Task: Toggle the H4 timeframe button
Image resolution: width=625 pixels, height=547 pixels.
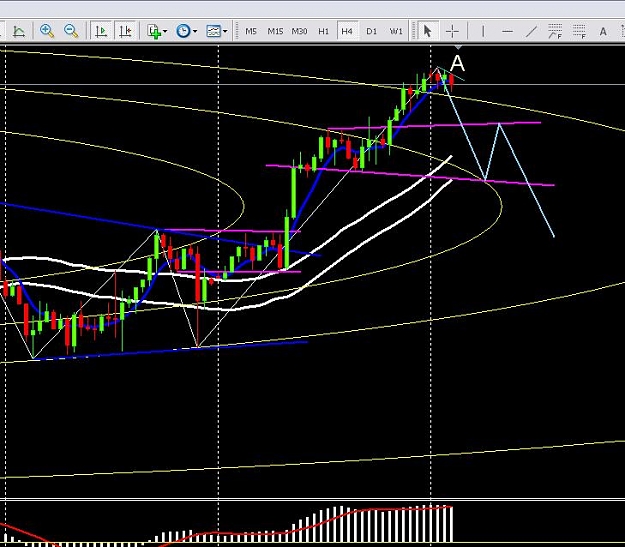Action: click(x=347, y=31)
